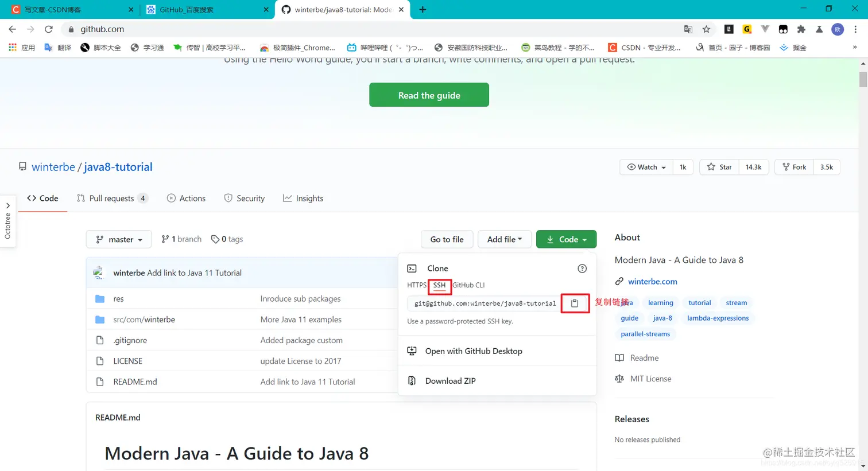Open the Pull requests tab
Viewport: 868px width, 471px height.
tap(113, 198)
